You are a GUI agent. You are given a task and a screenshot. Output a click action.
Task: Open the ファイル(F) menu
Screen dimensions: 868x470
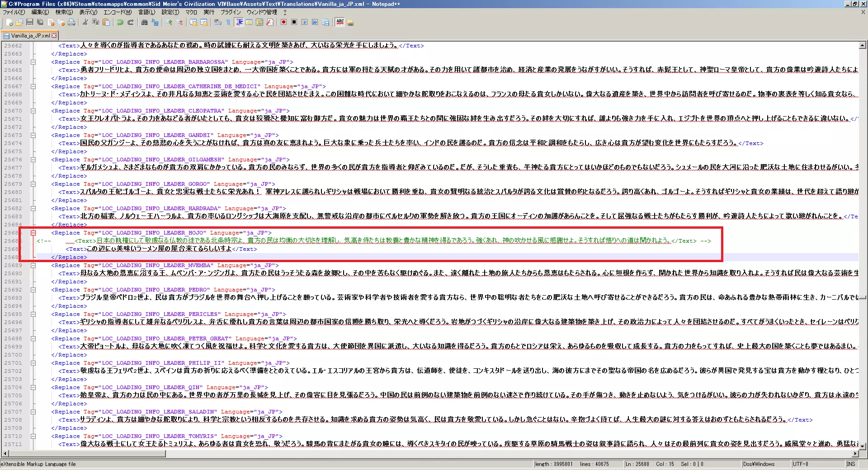14,12
